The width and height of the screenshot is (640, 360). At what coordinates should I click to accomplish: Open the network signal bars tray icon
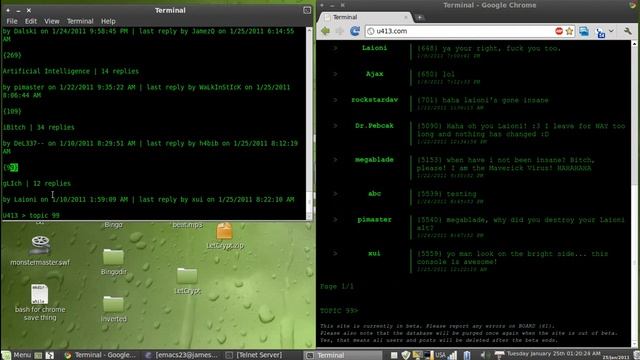(453, 355)
